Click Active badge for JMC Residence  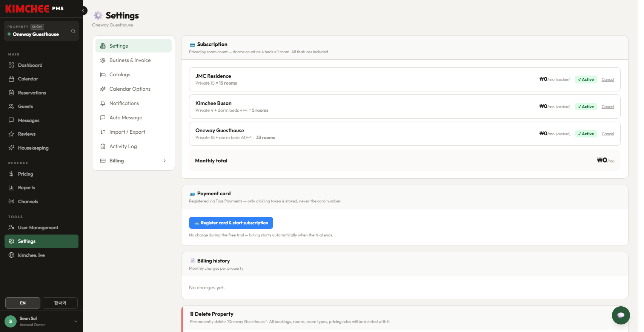click(586, 79)
